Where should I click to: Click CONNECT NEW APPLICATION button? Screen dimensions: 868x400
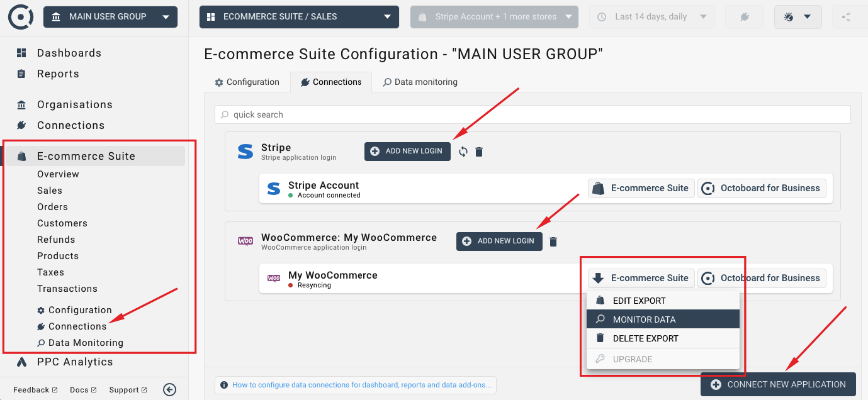[x=778, y=384]
